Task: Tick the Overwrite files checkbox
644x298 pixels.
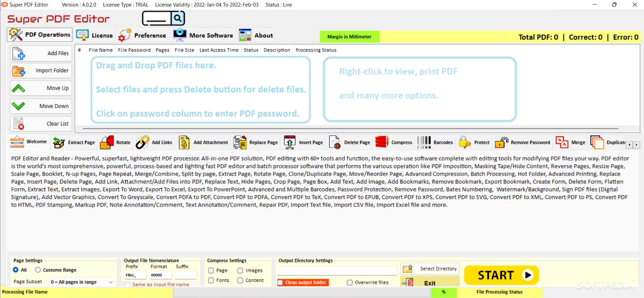Action: (350, 283)
